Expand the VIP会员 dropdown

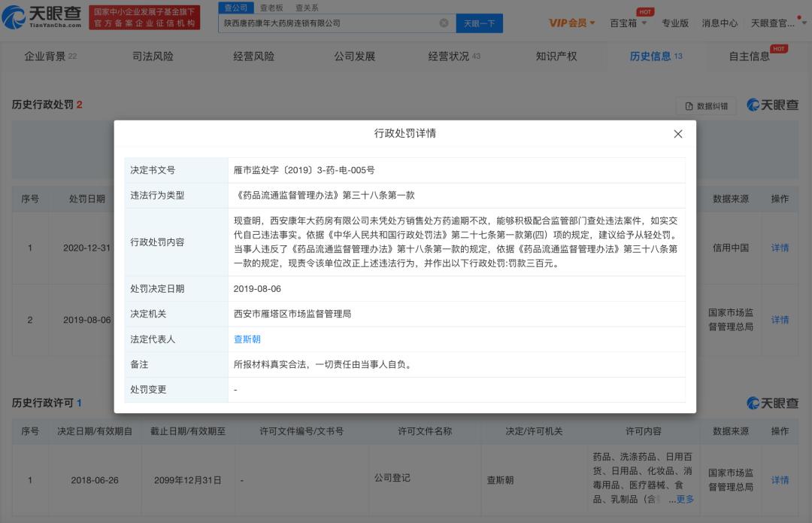point(570,23)
